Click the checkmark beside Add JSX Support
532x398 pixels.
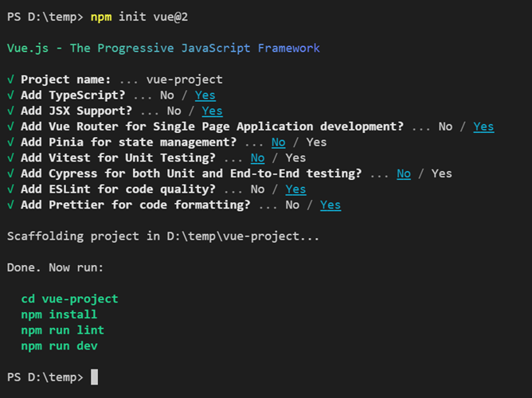click(10, 111)
